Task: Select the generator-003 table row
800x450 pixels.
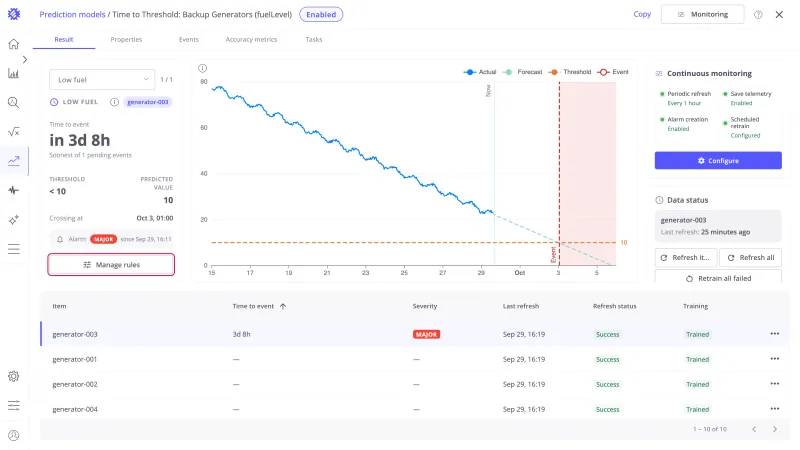Action: pos(415,334)
